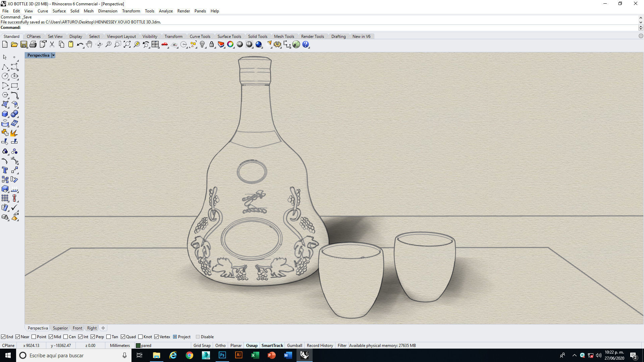Cut selection with the scissors icon

click(52, 44)
